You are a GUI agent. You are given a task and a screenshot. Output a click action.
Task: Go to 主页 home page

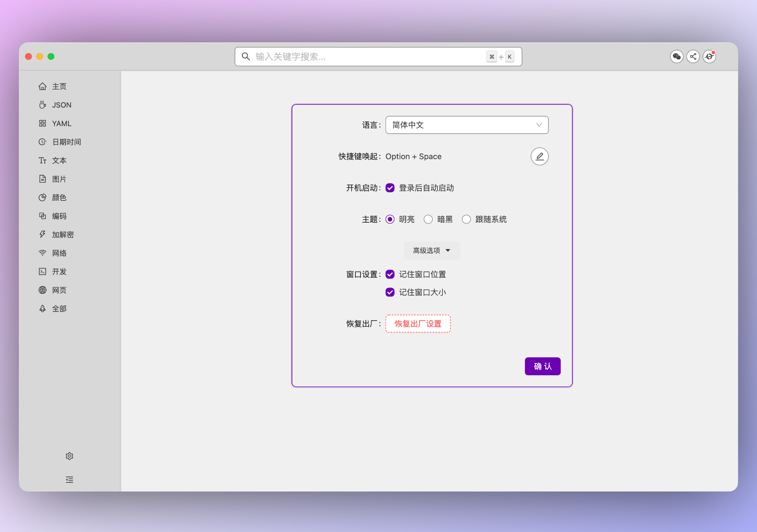pos(59,86)
